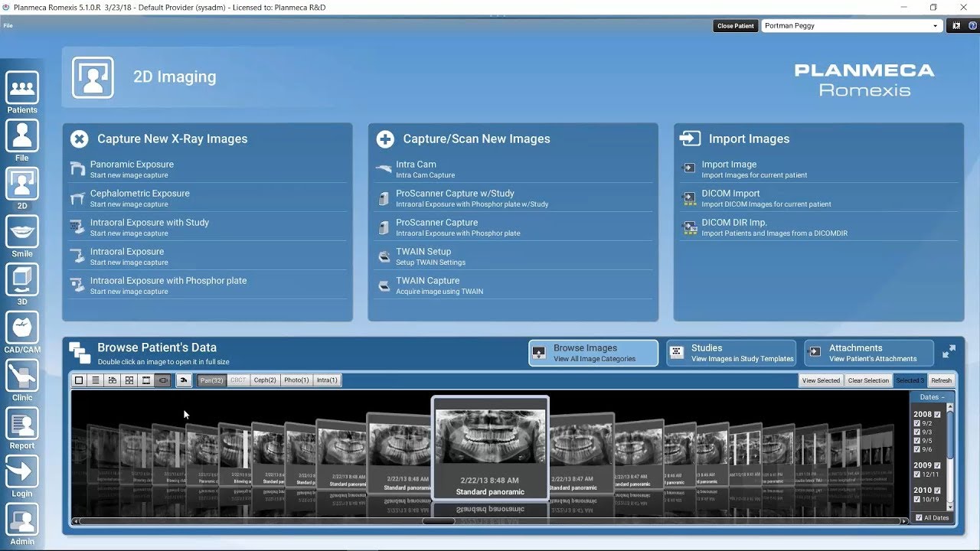Click the Dates list scroll up arrow

click(x=951, y=408)
